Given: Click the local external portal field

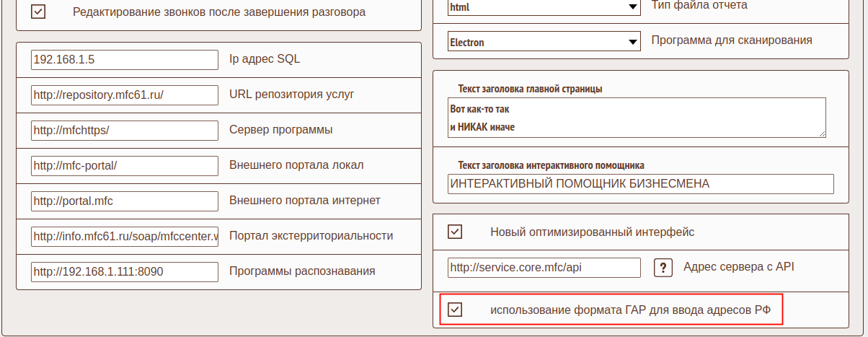Looking at the screenshot, I should (x=124, y=165).
